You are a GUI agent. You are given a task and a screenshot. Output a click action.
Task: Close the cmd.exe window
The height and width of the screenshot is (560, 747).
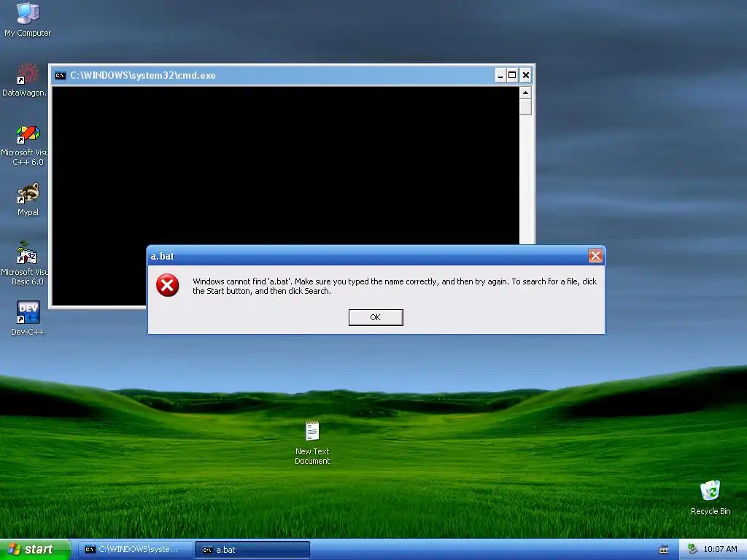coord(525,75)
